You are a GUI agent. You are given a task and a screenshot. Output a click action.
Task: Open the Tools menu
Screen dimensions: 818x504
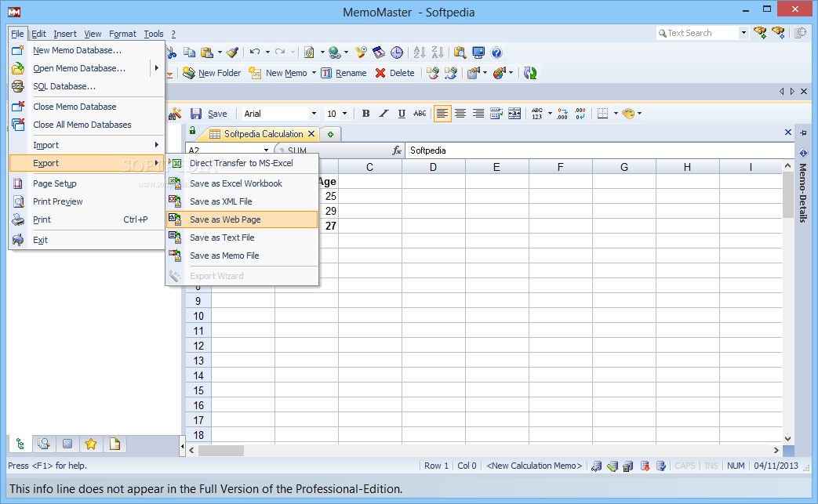(154, 34)
